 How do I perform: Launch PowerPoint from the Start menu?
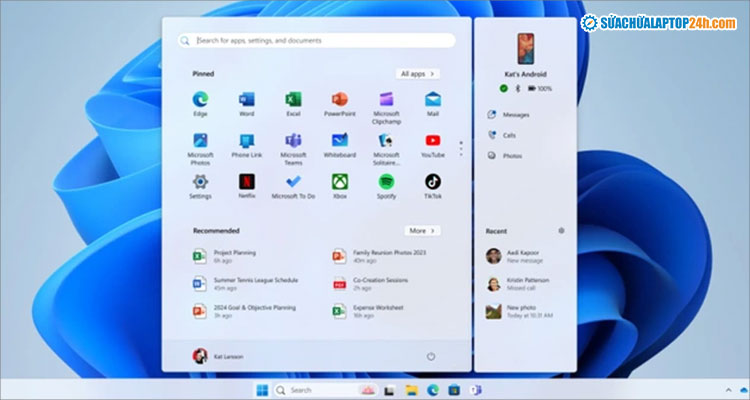coord(340,100)
